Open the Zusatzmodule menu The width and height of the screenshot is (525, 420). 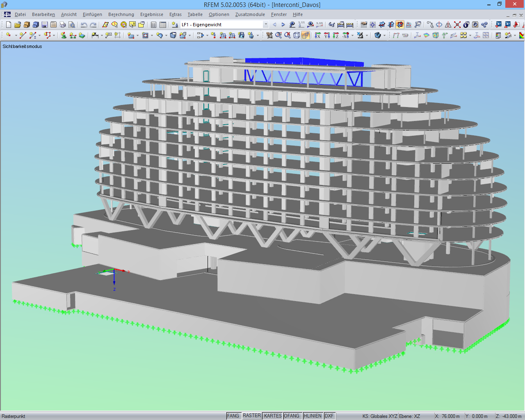(x=250, y=14)
